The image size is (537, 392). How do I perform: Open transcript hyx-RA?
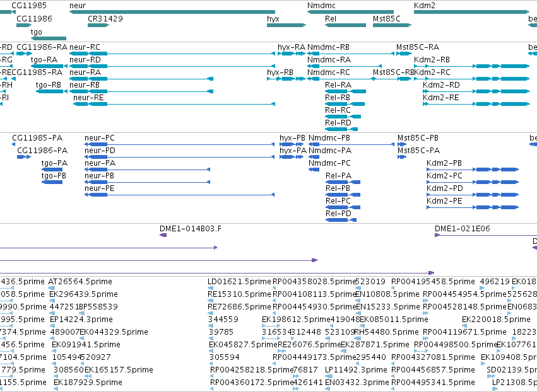(x=292, y=47)
